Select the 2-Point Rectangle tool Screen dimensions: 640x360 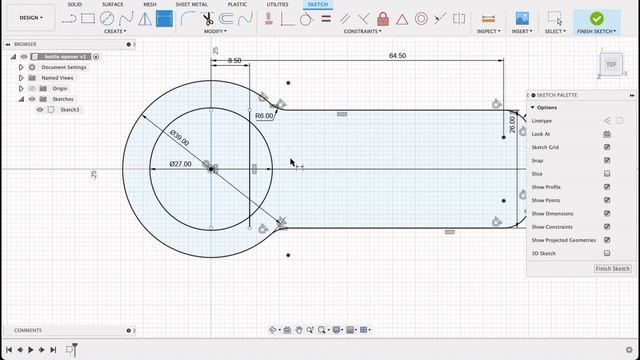(88, 18)
